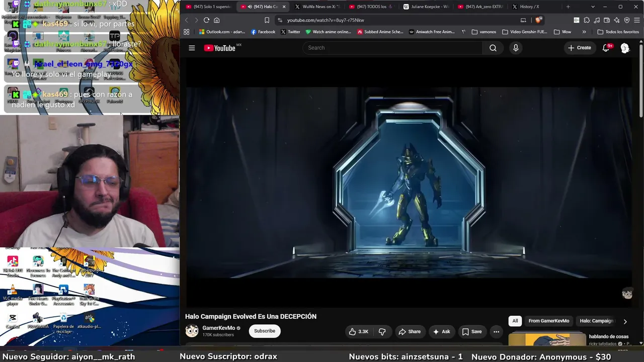Select the From GamerKevMo filter chip
The height and width of the screenshot is (362, 644).
pyautogui.click(x=549, y=321)
